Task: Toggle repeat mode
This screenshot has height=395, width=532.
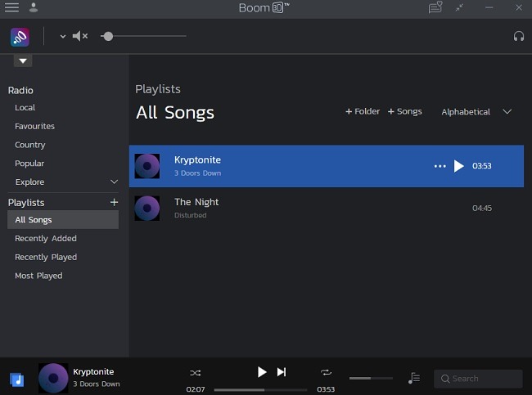Action: point(326,372)
